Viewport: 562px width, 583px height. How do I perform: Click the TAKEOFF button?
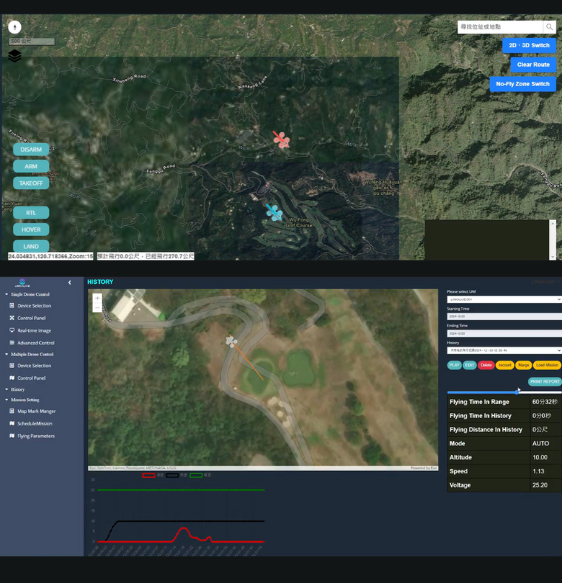(31, 183)
